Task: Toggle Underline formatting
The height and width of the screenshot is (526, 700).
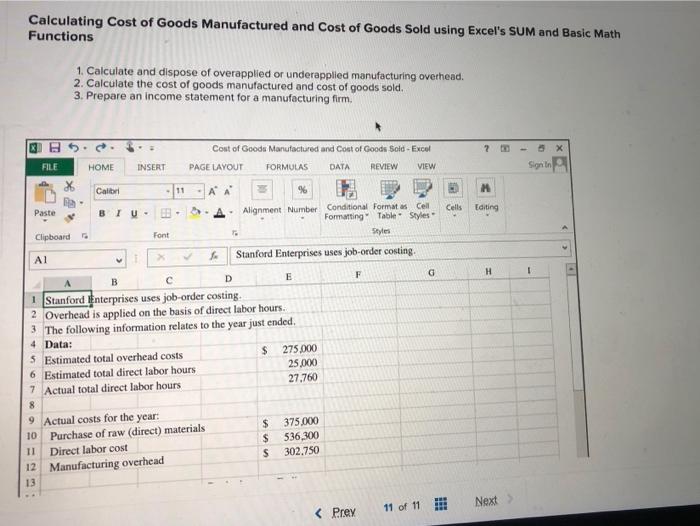Action: pos(134,213)
